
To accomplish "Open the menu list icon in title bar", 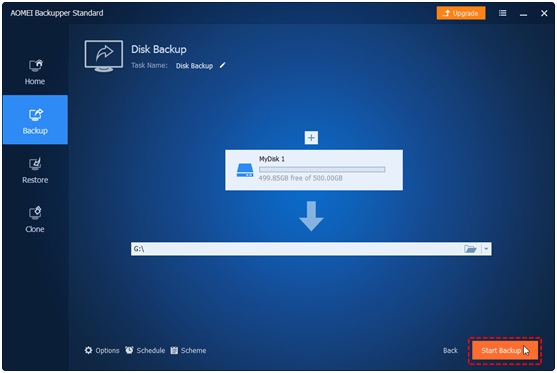I will [x=502, y=13].
